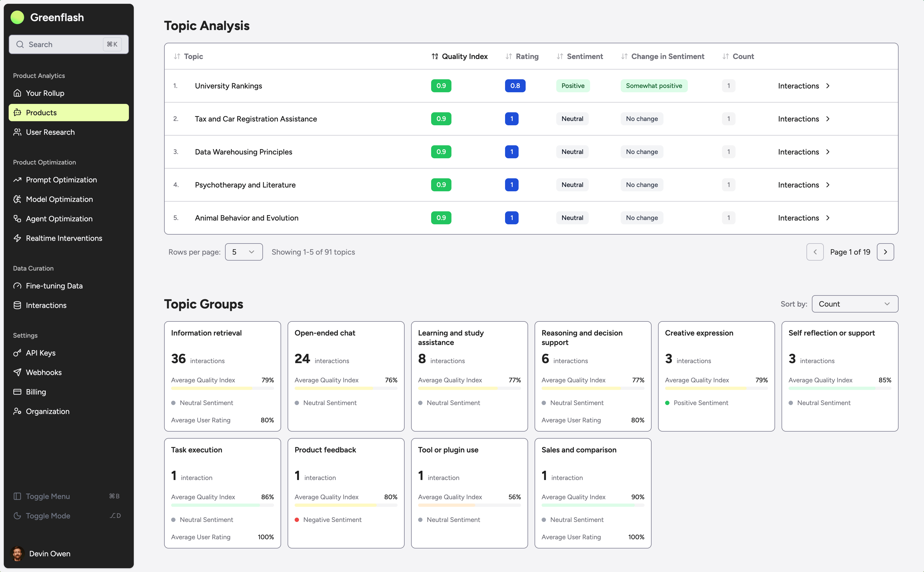Go to next page of topics
This screenshot has width=924, height=572.
(x=885, y=252)
